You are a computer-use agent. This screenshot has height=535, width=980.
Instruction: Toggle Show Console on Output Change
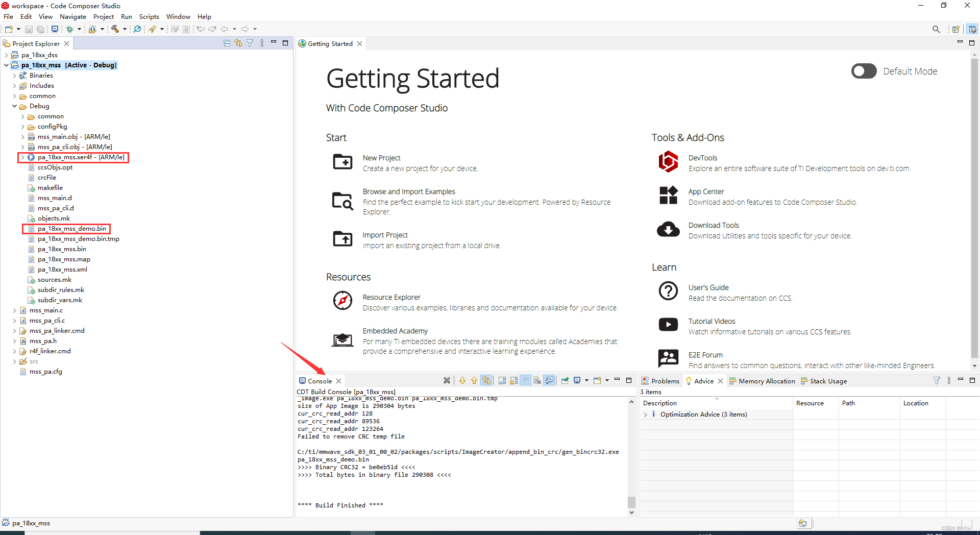click(549, 380)
